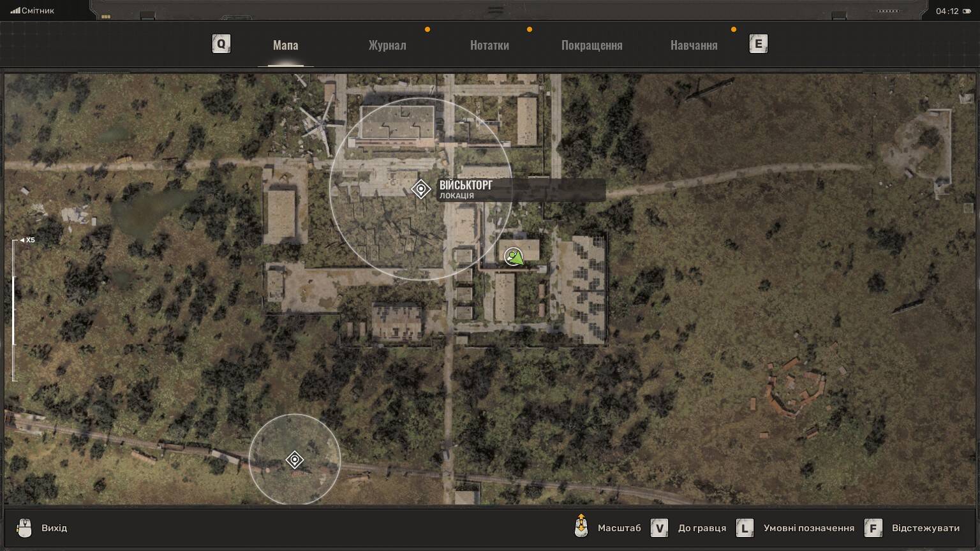Click the mouse icon next to Вихід
This screenshot has height=551, width=980.
point(24,528)
